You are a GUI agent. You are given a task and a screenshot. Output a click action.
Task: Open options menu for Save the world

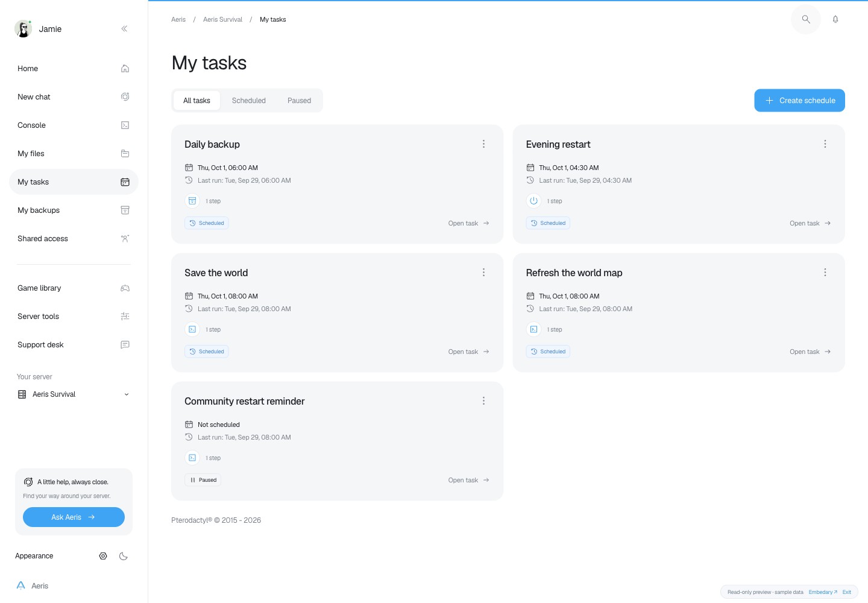(483, 273)
